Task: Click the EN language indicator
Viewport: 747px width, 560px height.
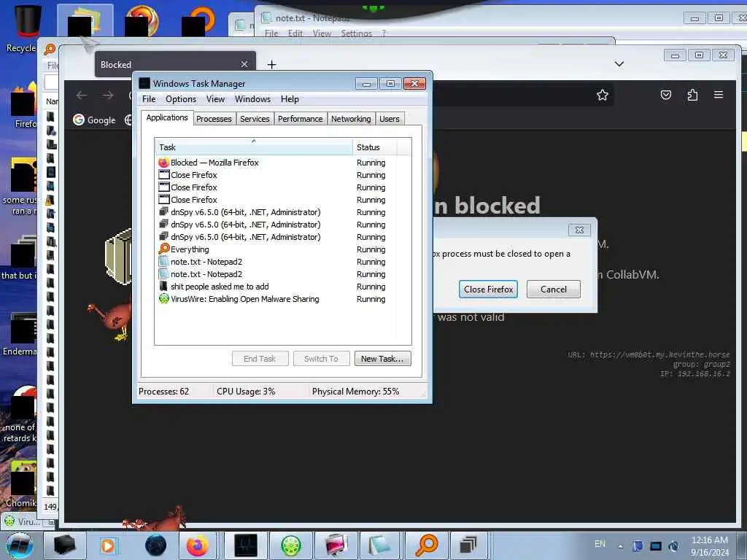Action: pos(600,544)
